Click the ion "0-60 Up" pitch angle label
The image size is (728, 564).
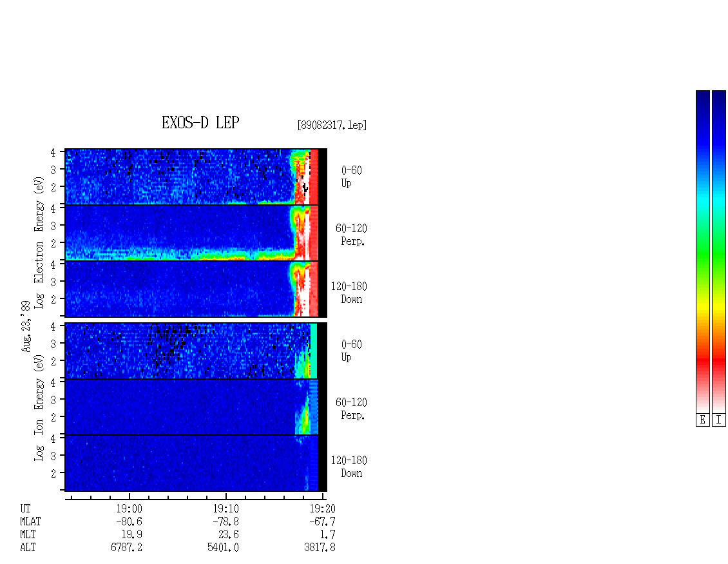coord(352,351)
